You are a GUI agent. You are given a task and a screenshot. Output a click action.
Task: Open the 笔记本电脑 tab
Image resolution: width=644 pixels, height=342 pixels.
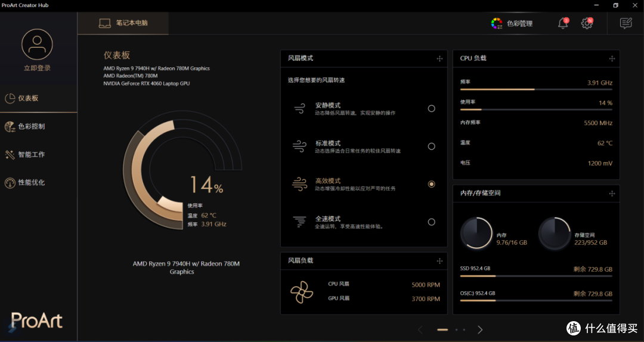(x=123, y=23)
